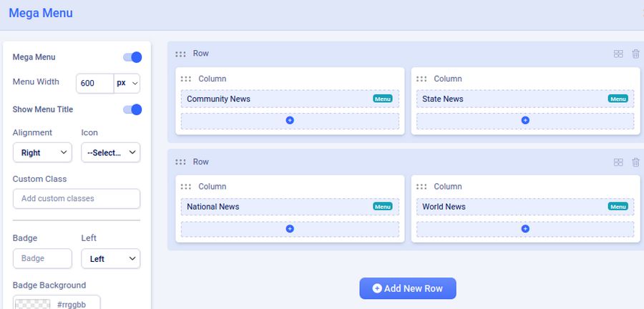The image size is (644, 309).
Task: Open the Icon select dropdown
Action: 110,152
